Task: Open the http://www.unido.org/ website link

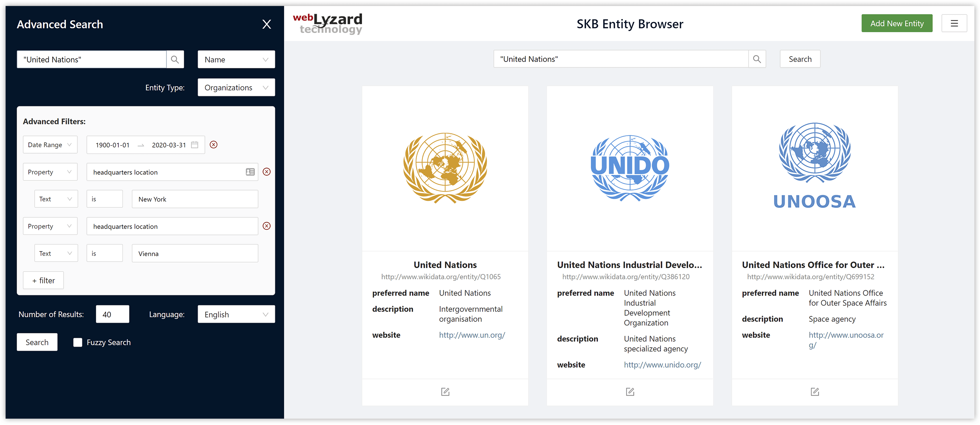Action: (662, 364)
